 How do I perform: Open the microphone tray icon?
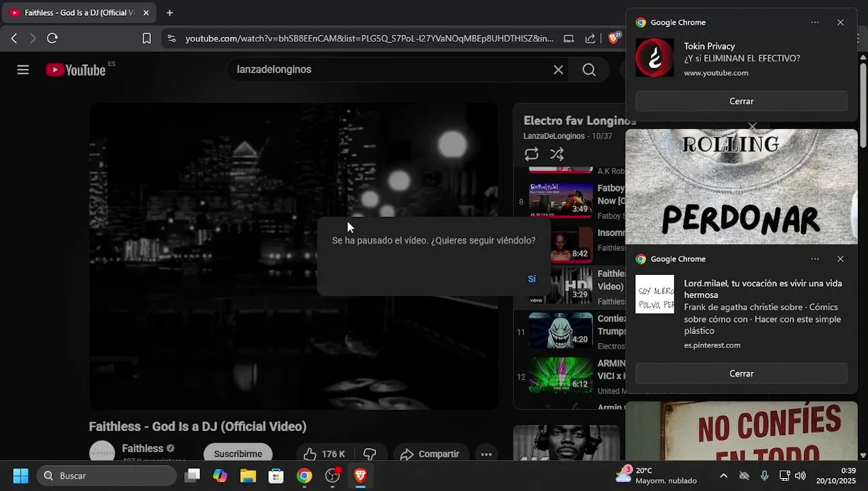[x=764, y=476]
